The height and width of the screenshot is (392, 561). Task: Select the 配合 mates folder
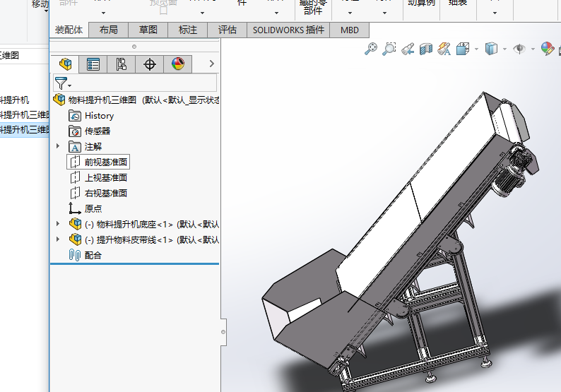pos(93,255)
